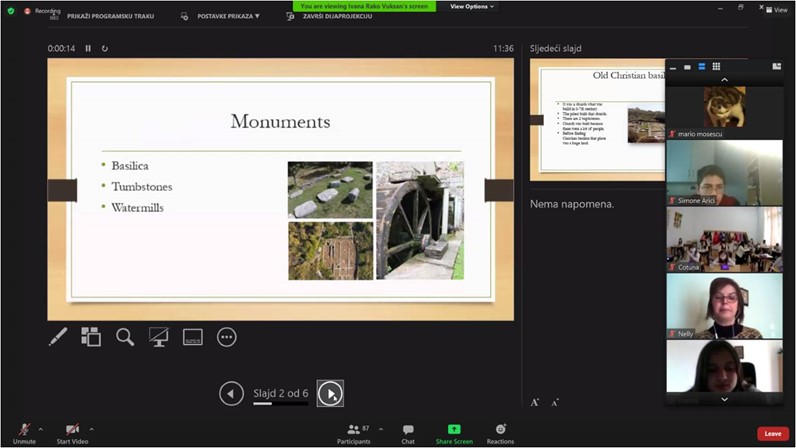Click the slide progress bar under Slajd 2 od 6
796x448 pixels.
pyautogui.click(x=281, y=404)
